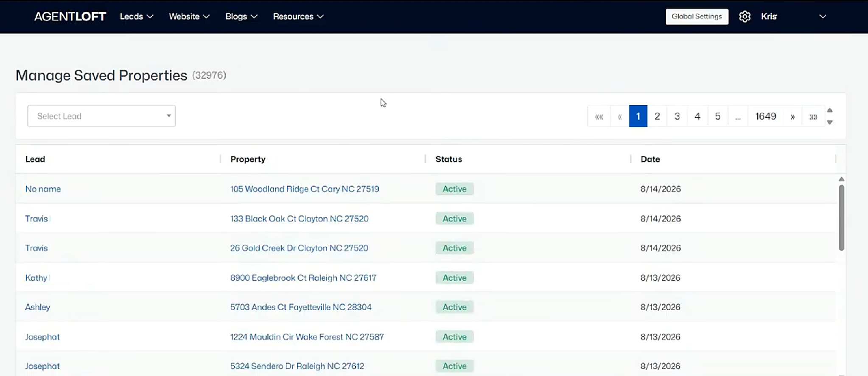Open Josephat lead for 1224 Mauldin Cir
Screen dimensions: 868x376
tap(42, 337)
